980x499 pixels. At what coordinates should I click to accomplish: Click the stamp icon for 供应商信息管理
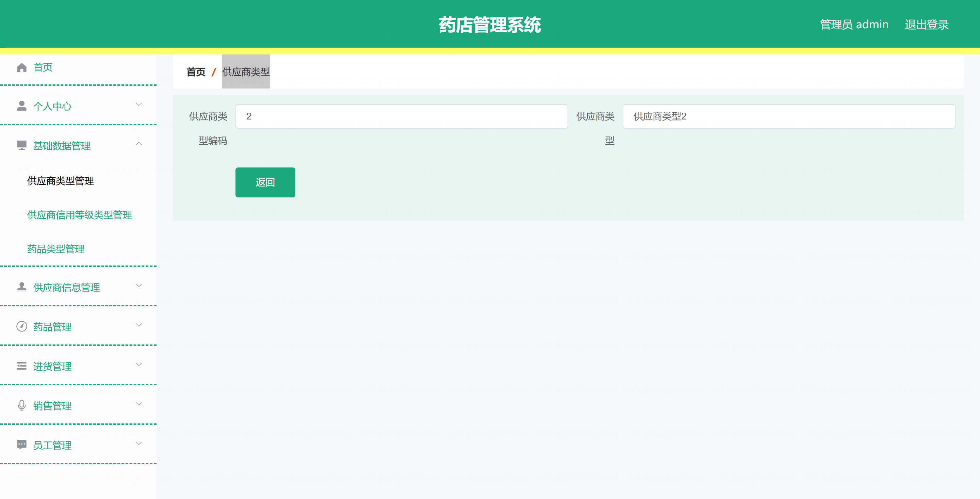click(x=22, y=287)
